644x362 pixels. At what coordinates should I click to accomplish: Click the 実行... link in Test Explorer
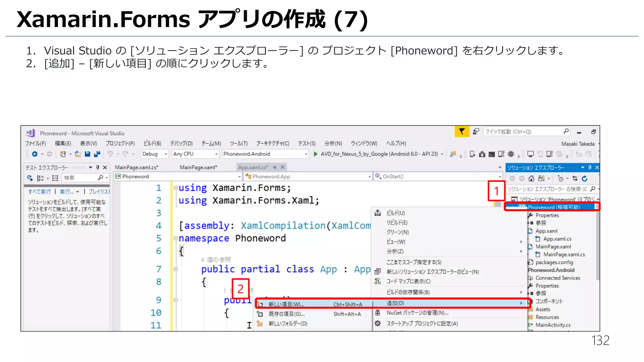pyautogui.click(x=67, y=192)
